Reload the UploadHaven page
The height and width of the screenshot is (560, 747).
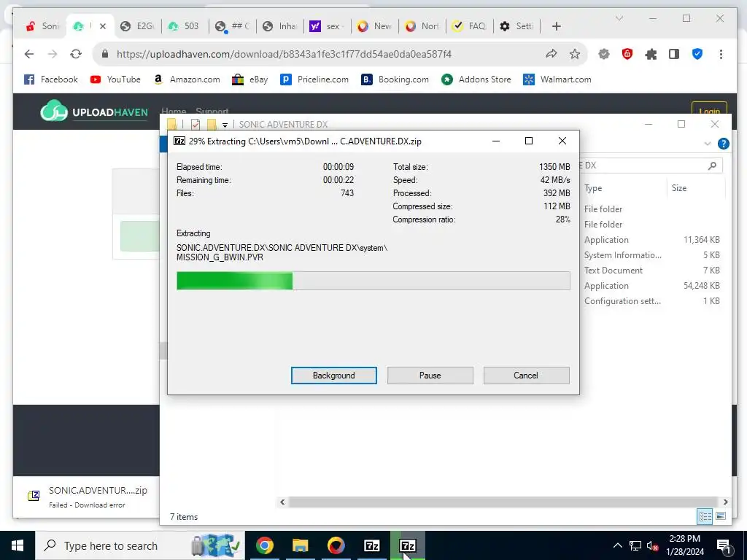pos(76,54)
